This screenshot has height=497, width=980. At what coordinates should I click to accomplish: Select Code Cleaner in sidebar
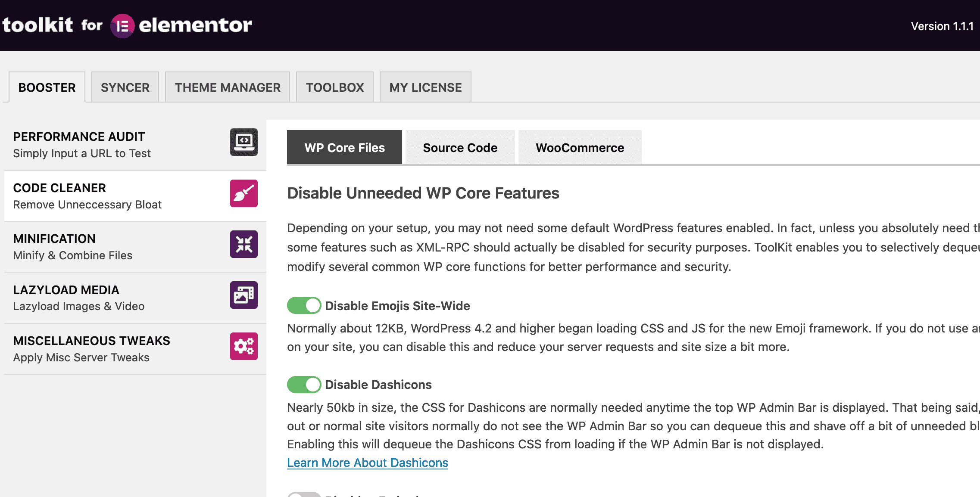pos(135,196)
